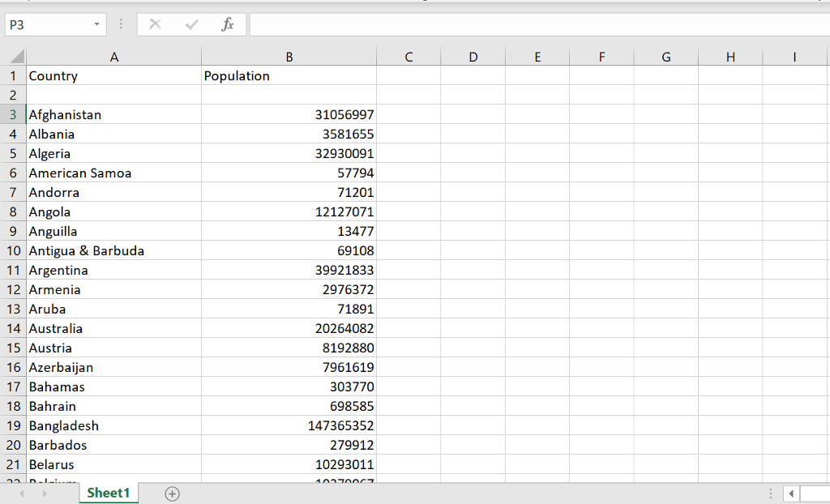
Task: Click the Cancel (X) icon beside formula bar
Action: 155,24
